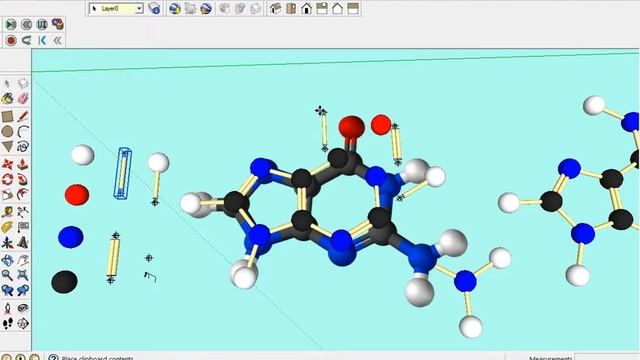Click the 'Place clipboard contents' status text
Screen dimensions: 640x360
(x=97, y=358)
